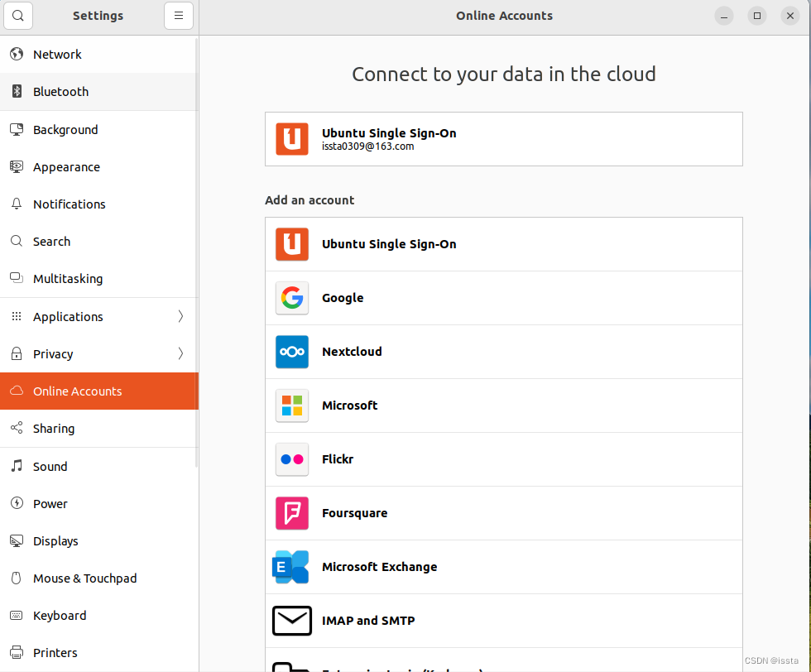Select Mouse & Touchpad settings

point(98,578)
